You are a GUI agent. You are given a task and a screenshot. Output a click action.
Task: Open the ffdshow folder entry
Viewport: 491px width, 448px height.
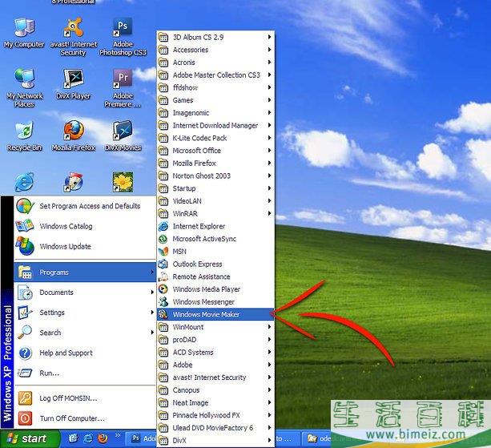coord(215,87)
